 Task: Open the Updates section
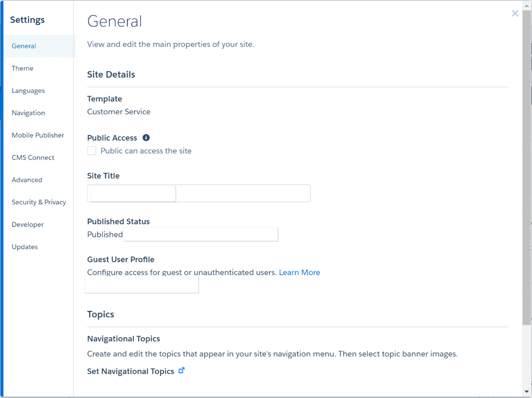tap(25, 247)
